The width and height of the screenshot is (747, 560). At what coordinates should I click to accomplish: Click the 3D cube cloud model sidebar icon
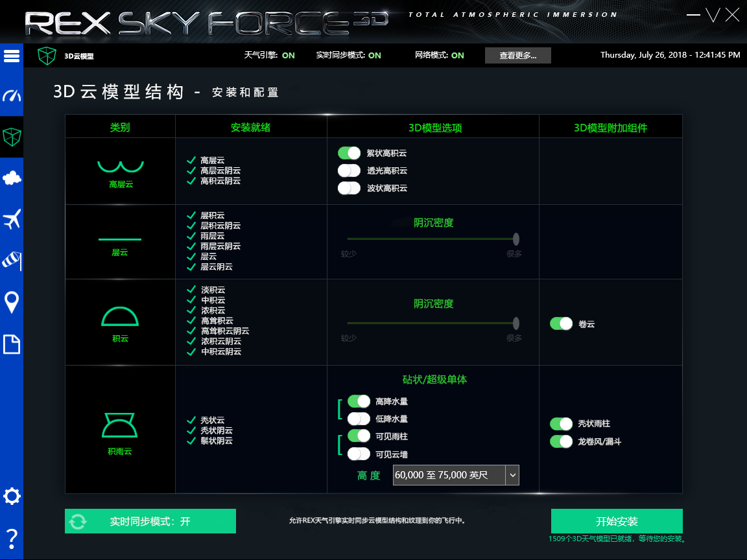(11, 137)
